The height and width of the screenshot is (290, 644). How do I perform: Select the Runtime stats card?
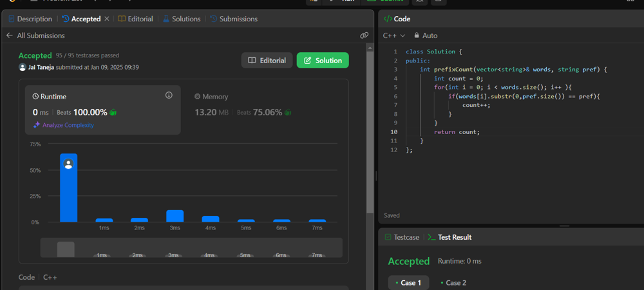(102, 110)
